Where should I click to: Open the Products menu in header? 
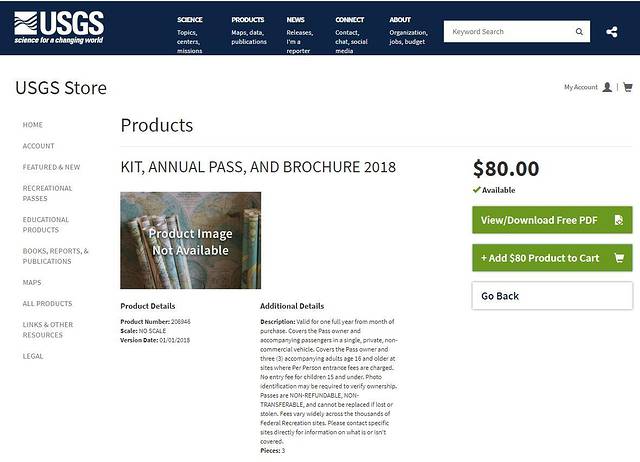pos(248,20)
